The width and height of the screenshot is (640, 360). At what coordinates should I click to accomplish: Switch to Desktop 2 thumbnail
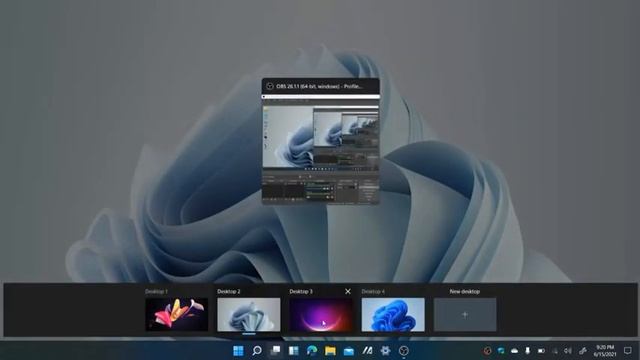pos(249,314)
